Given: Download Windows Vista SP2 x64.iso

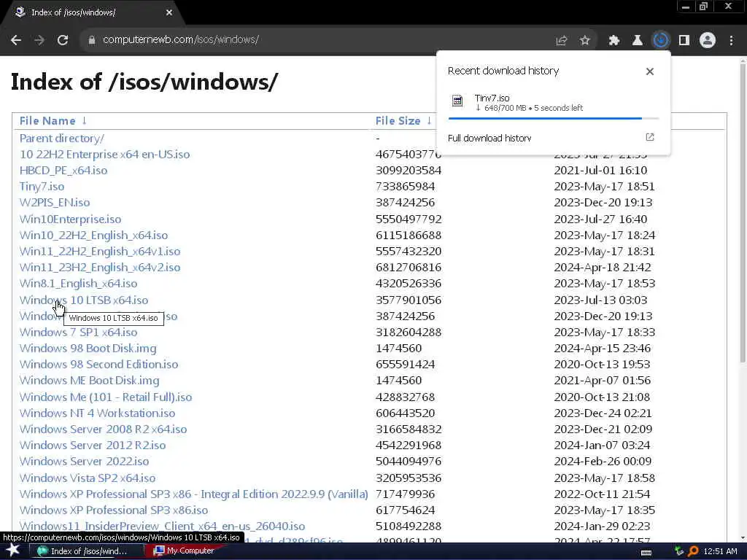Looking at the screenshot, I should pos(88,478).
